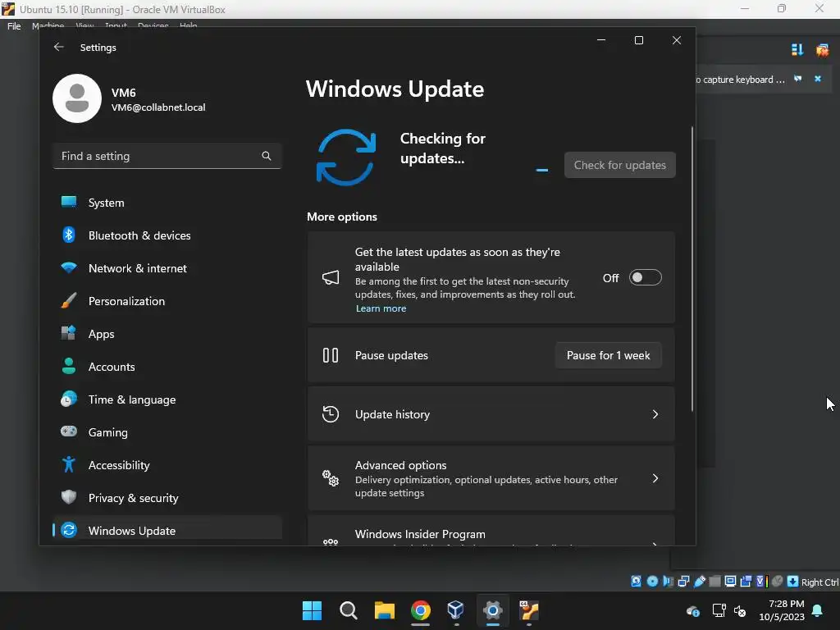The width and height of the screenshot is (840, 630).
Task: Open Privacy & security settings label
Action: point(134,498)
